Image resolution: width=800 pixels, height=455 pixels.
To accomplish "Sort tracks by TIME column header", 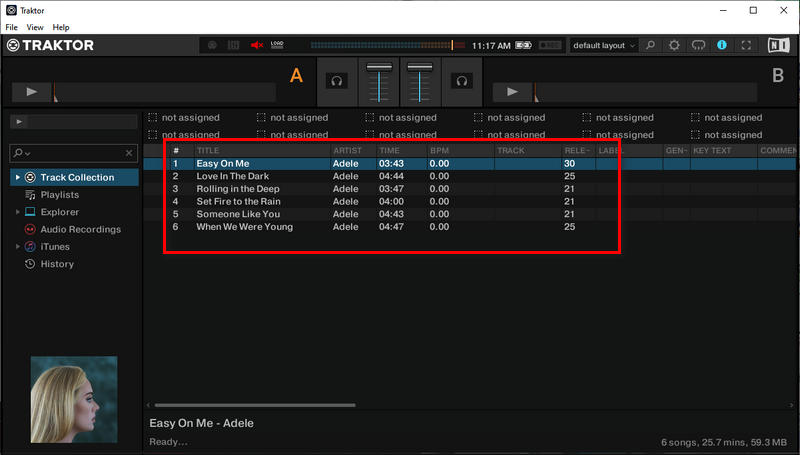I will coord(402,150).
